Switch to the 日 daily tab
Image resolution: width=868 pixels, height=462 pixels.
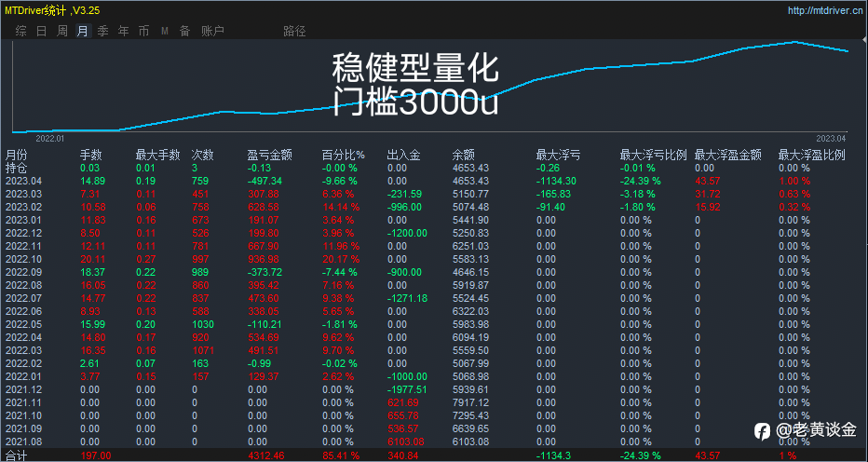pos(42,31)
